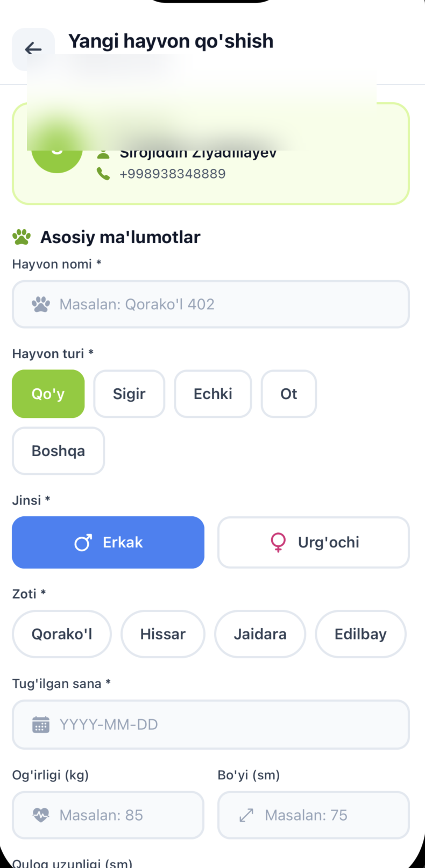The width and height of the screenshot is (425, 868).
Task: Click the paw icon beside Asosiy ma'lumotlar
Action: [22, 237]
